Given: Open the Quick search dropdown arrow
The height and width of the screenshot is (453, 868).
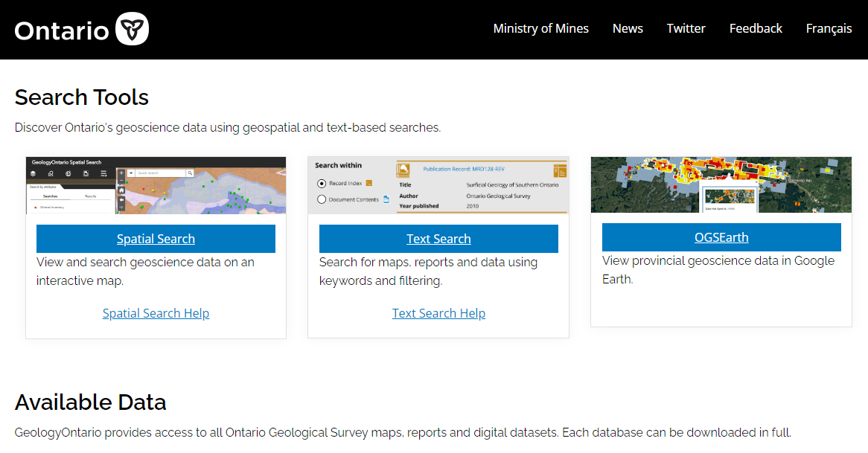Looking at the screenshot, I should coord(131,173).
